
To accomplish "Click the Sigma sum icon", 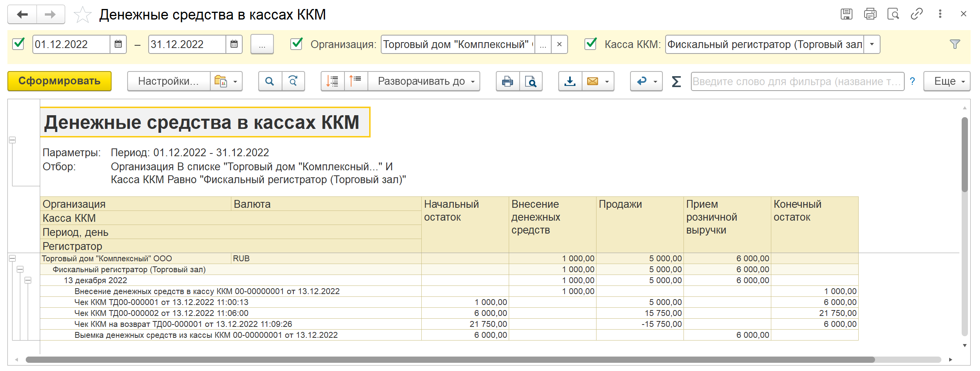I will (676, 81).
